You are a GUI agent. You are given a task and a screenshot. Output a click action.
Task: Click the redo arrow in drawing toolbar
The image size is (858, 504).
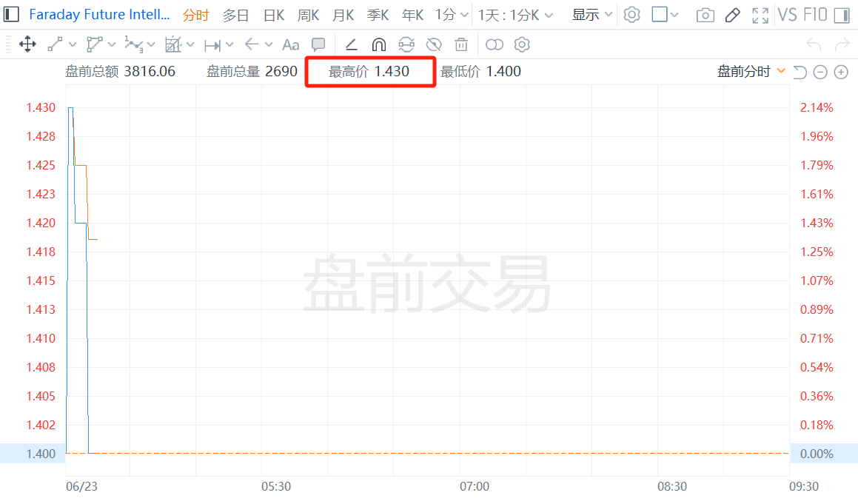[x=842, y=44]
